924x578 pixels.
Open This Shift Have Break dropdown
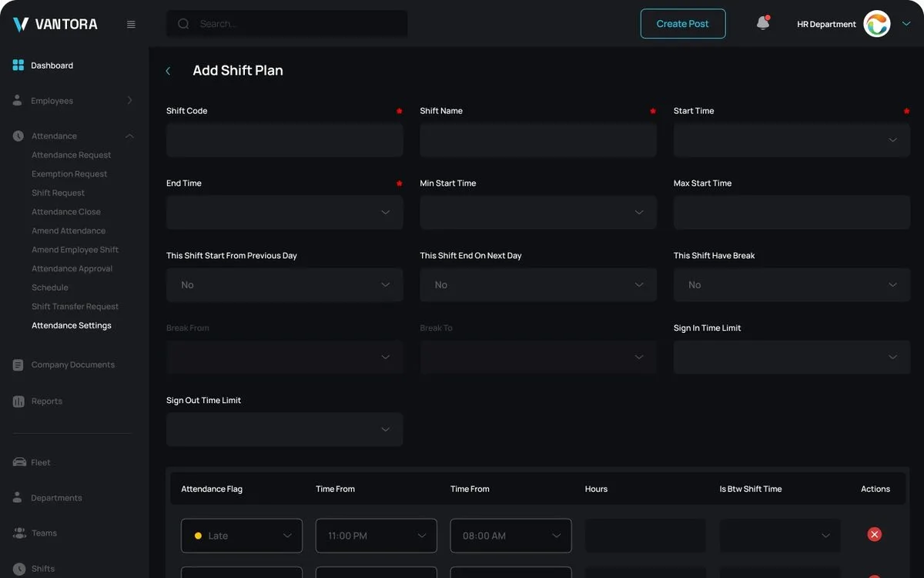[x=792, y=285]
